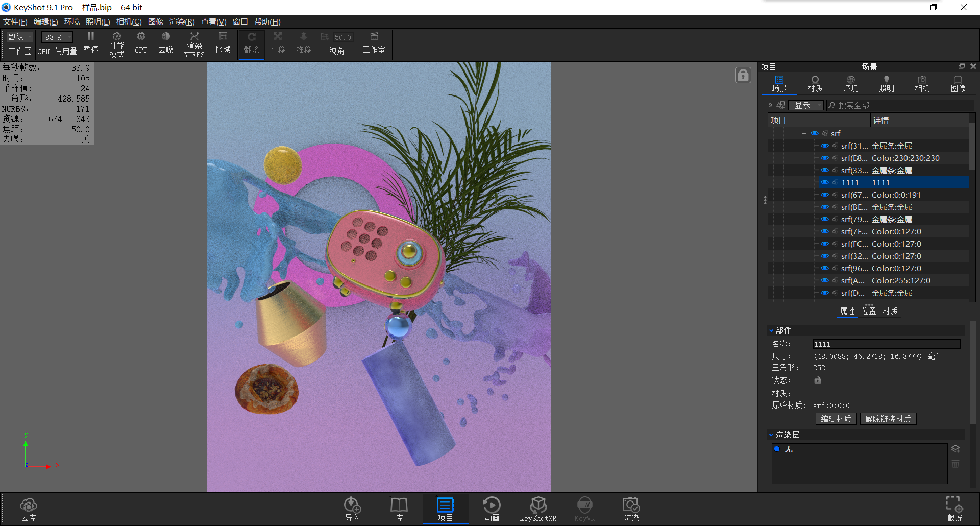The width and height of the screenshot is (980, 526).
Task: Open the 区域 region render tool
Action: tap(223, 43)
